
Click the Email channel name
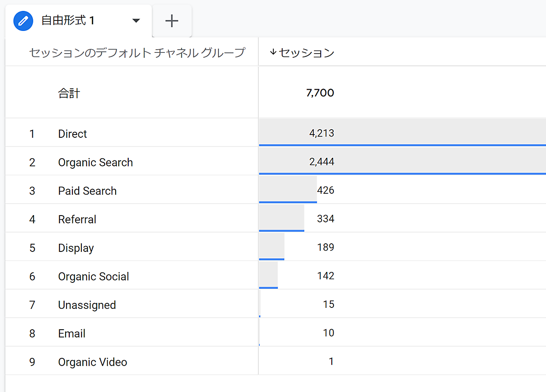click(x=72, y=334)
